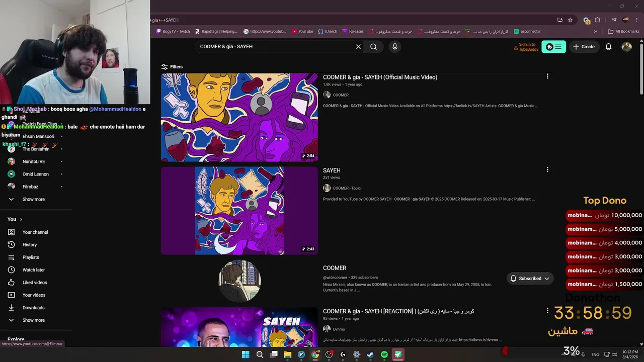644x362 pixels.
Task: Open more options for the Official Music Video result
Action: (547, 76)
